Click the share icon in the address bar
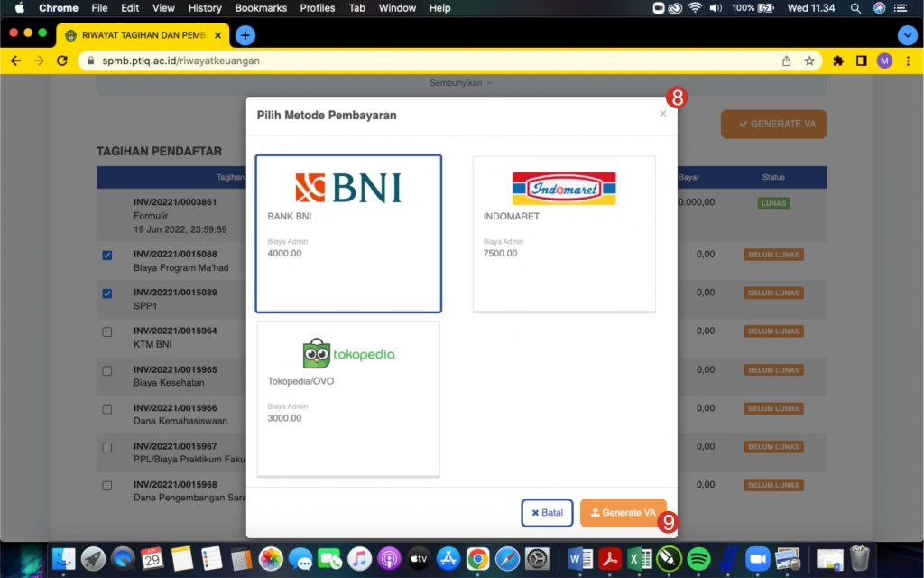This screenshot has height=578, width=924. [x=786, y=61]
